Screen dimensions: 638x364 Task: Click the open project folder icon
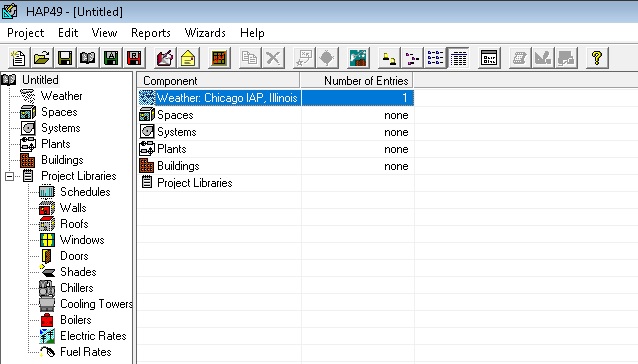[42, 58]
